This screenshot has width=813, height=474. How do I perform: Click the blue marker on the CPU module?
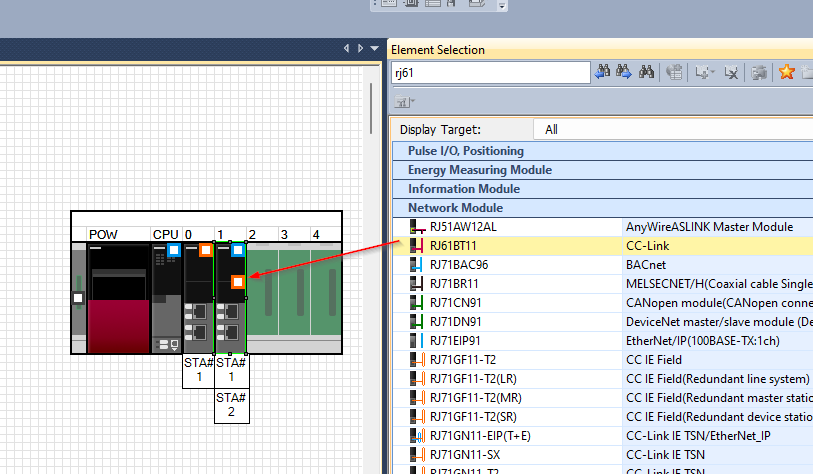tap(174, 250)
